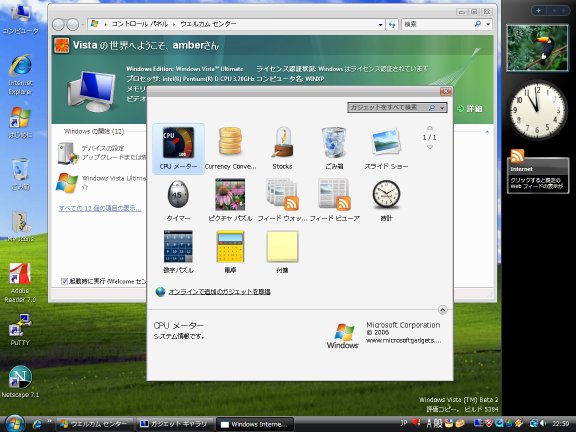Select the picture puzzle gadget

pyautogui.click(x=230, y=201)
